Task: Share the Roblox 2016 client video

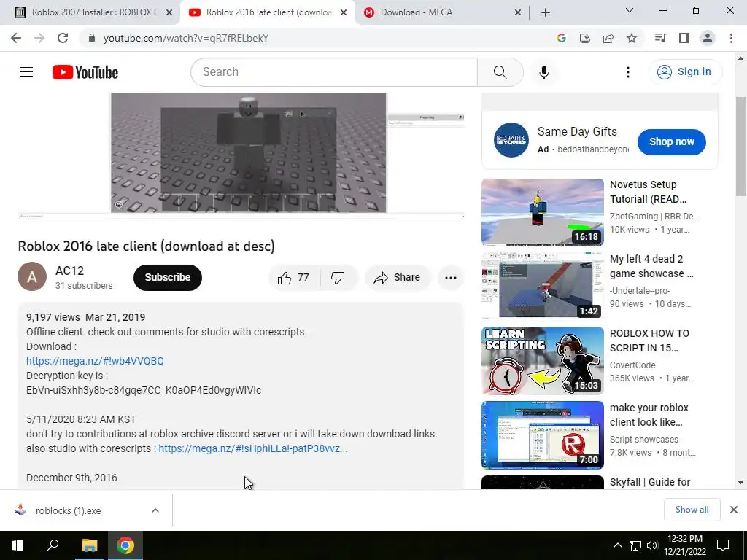Action: (398, 278)
